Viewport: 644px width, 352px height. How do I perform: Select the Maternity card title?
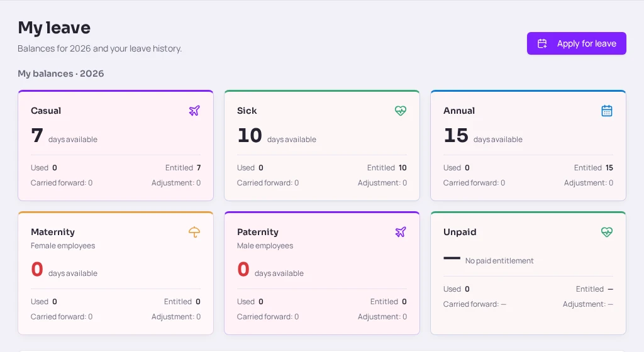(x=53, y=232)
